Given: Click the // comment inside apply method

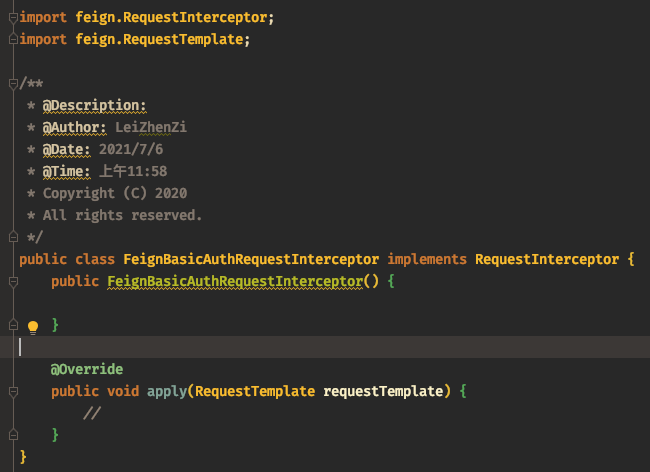Looking at the screenshot, I should tap(92, 413).
